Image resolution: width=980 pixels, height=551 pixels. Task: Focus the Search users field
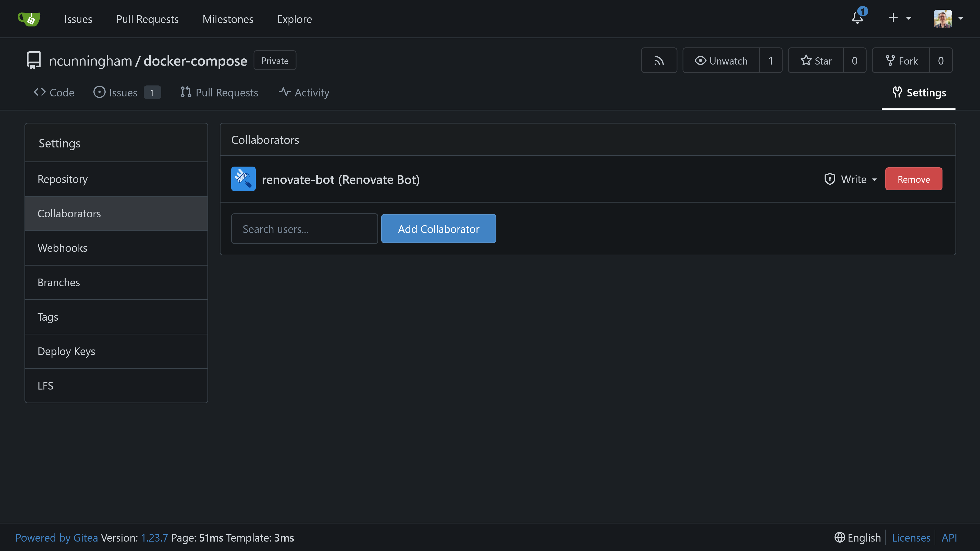click(x=304, y=229)
